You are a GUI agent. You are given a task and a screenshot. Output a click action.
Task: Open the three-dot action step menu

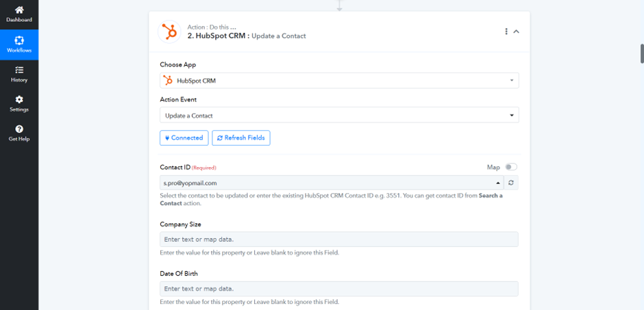click(506, 31)
